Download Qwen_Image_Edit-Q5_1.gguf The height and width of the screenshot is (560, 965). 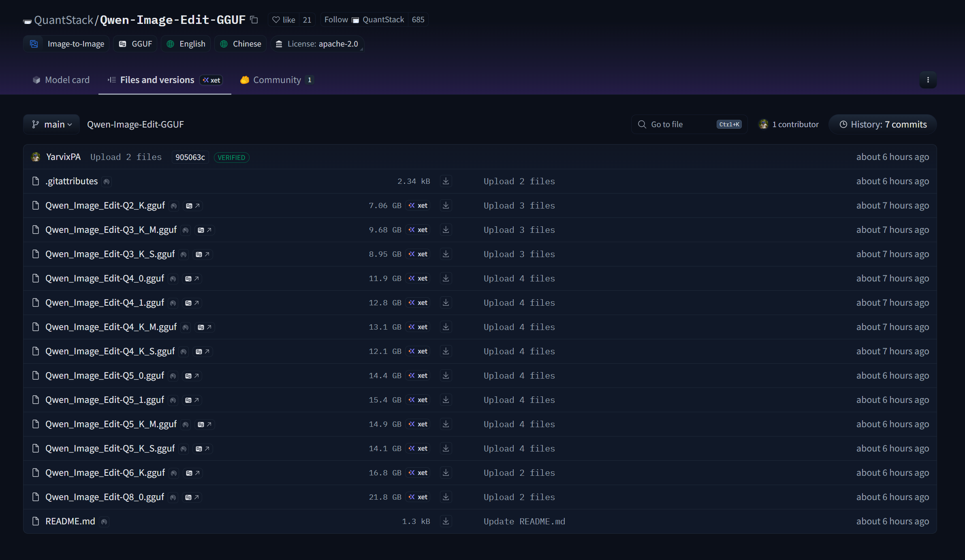click(446, 400)
